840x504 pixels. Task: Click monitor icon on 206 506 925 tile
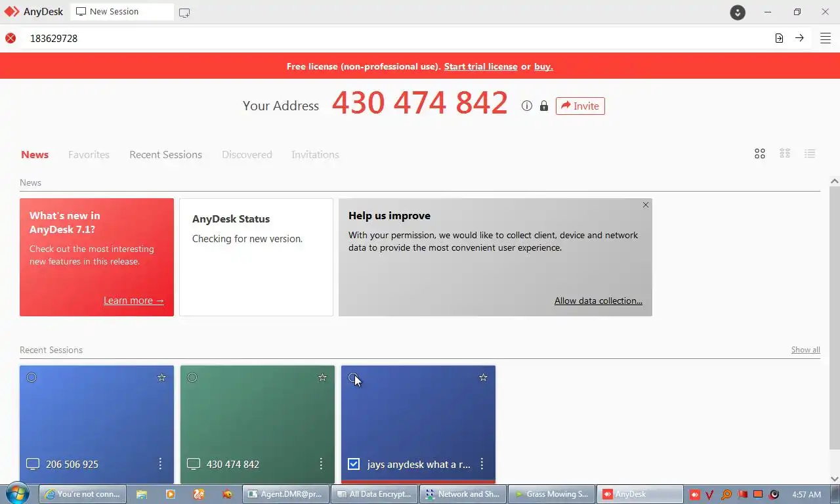click(x=33, y=464)
